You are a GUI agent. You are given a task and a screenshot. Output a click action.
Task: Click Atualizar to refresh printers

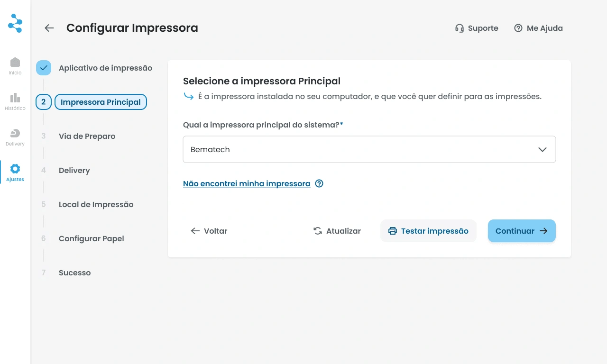click(x=337, y=231)
